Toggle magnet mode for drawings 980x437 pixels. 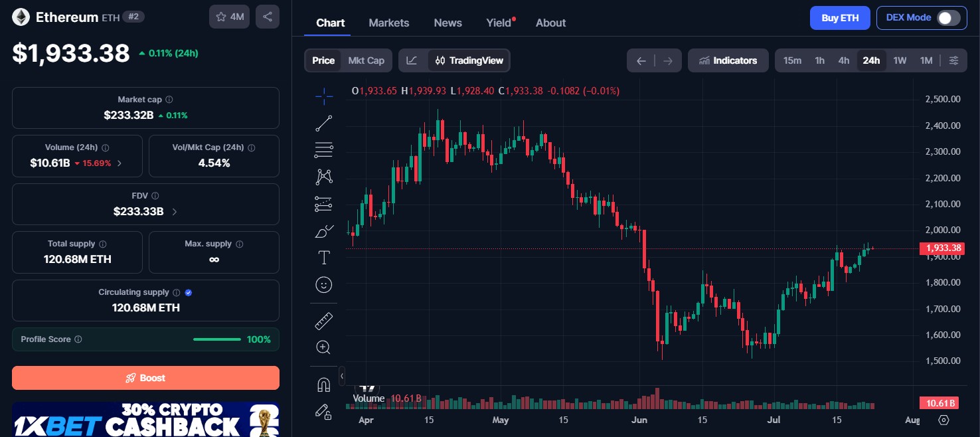[324, 385]
